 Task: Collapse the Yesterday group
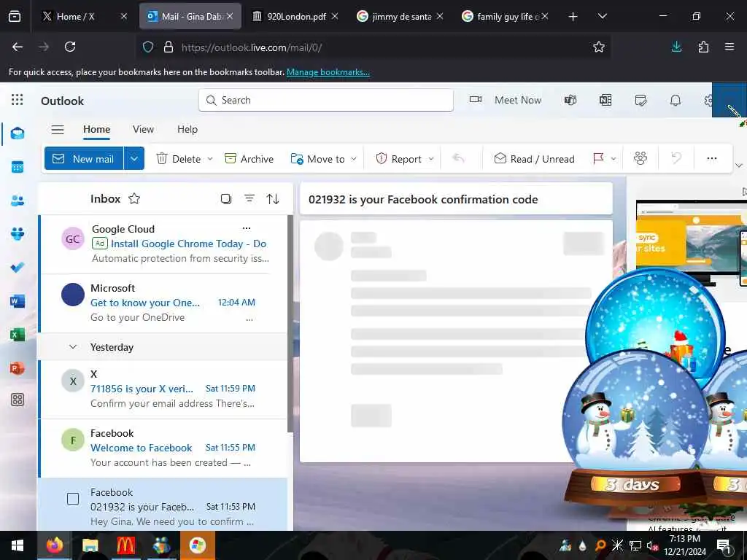tap(73, 346)
